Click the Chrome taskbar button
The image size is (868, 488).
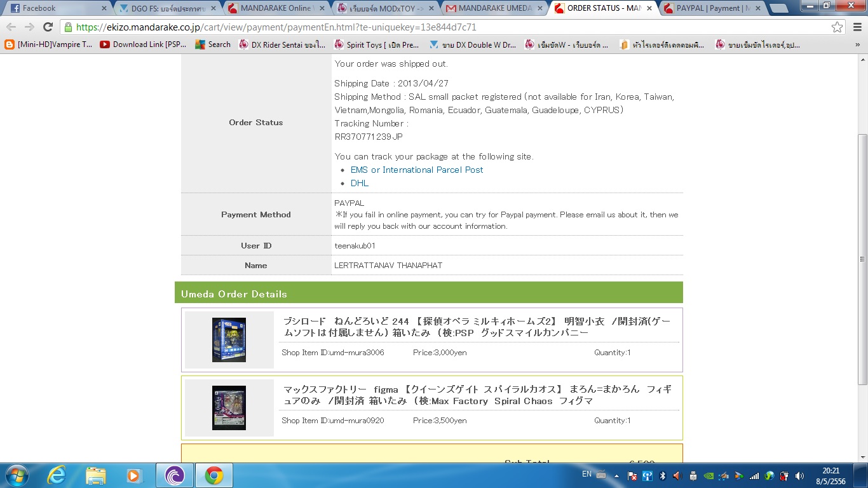[214, 475]
